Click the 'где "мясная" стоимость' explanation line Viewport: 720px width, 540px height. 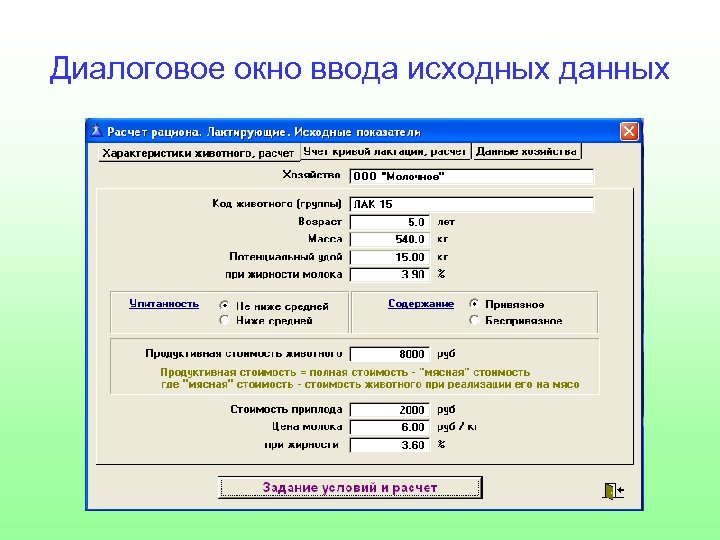point(370,384)
